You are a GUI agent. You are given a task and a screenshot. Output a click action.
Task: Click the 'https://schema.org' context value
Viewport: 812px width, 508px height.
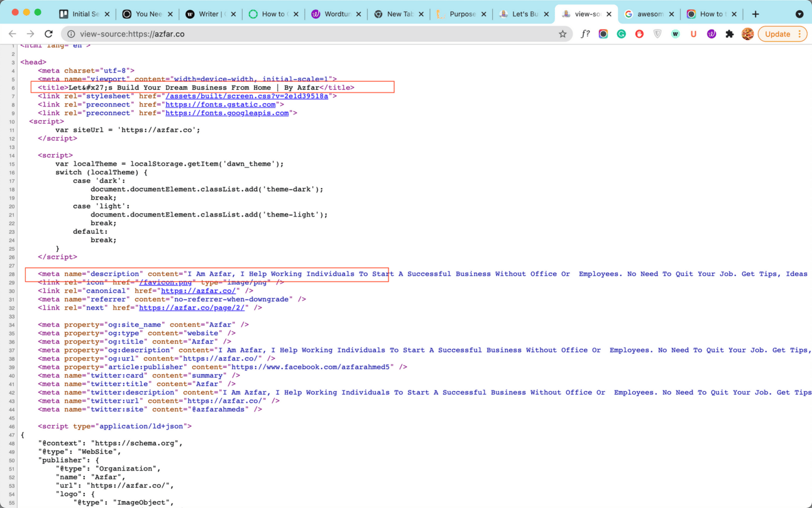(x=136, y=443)
